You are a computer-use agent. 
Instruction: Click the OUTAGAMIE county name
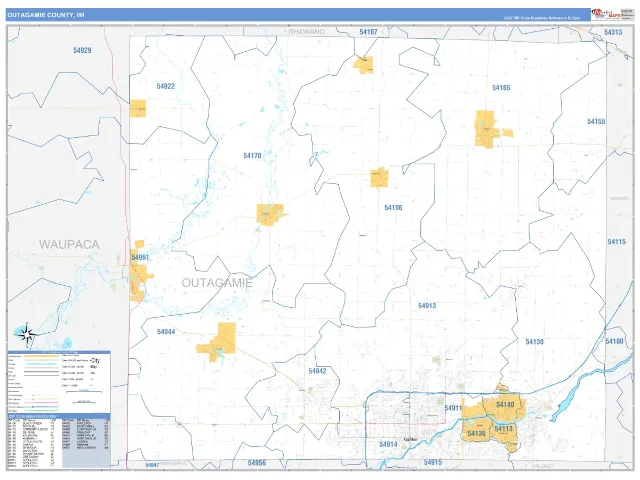pyautogui.click(x=217, y=283)
